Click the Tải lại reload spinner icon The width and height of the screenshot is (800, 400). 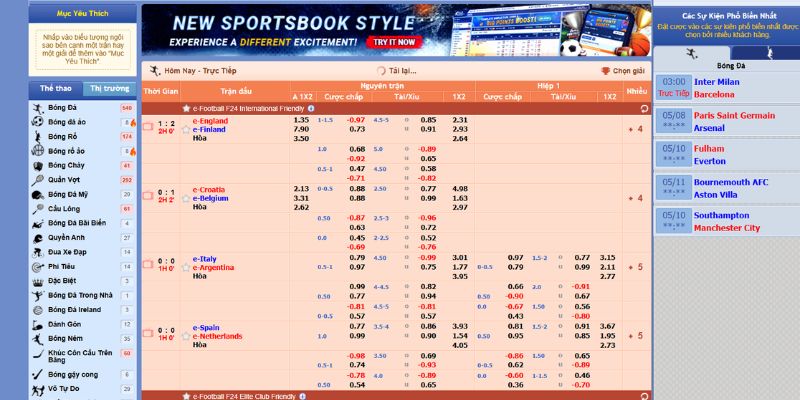[381, 71]
